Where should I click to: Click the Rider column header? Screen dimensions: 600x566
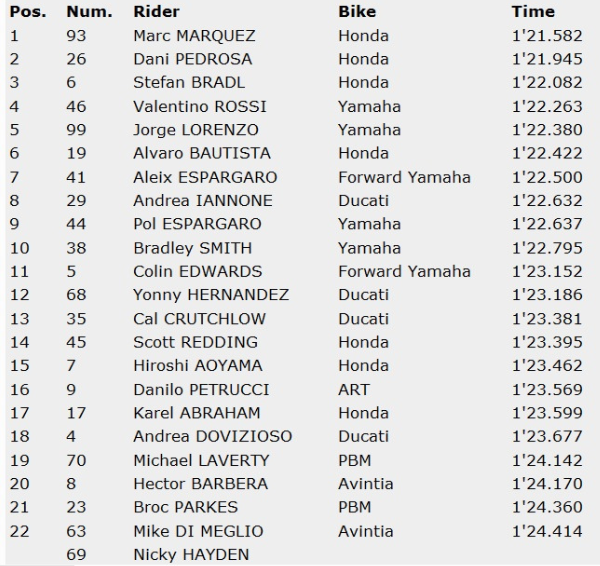(x=156, y=12)
